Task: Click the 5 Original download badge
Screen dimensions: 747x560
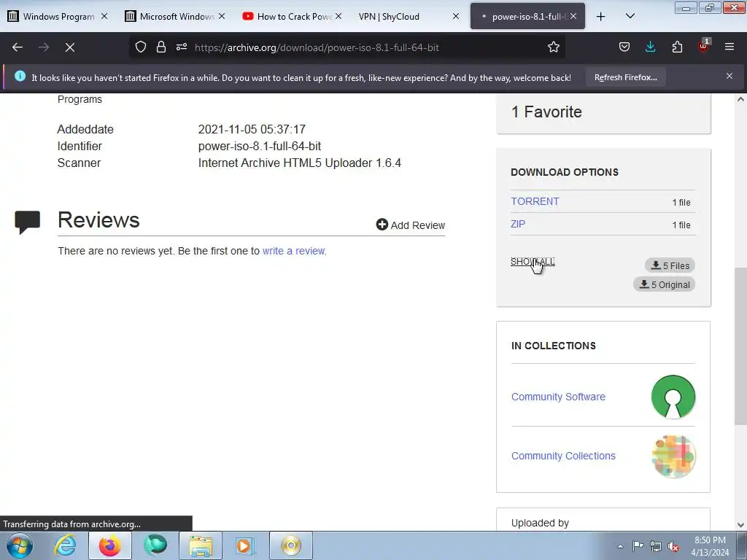Action: click(x=664, y=284)
